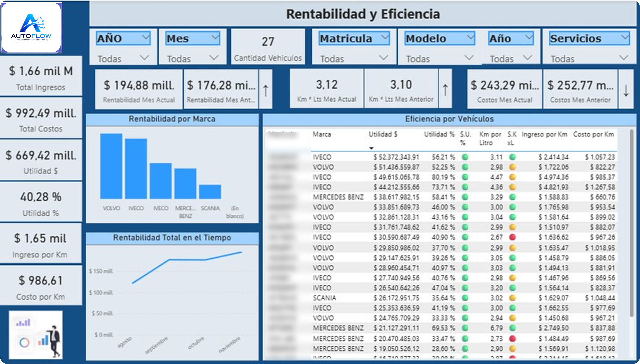Click the VOLVO bar in brand chart
Screen dimensions: 640x364
(111, 166)
